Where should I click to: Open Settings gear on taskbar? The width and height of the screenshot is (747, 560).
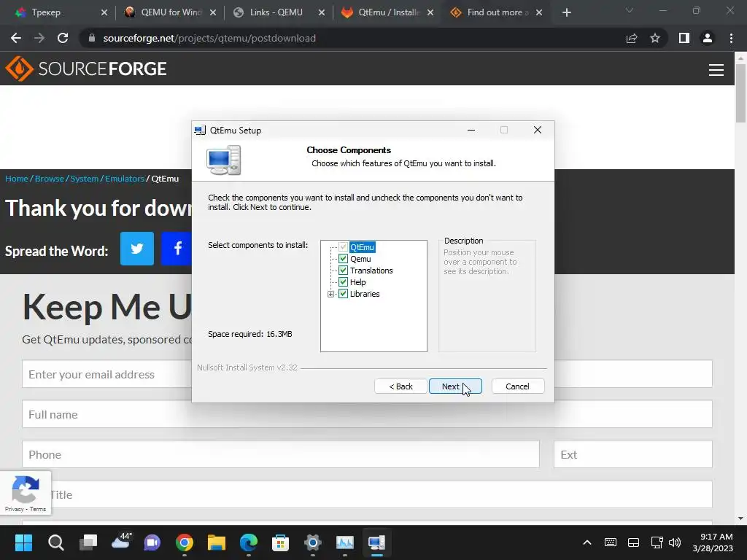click(x=312, y=542)
